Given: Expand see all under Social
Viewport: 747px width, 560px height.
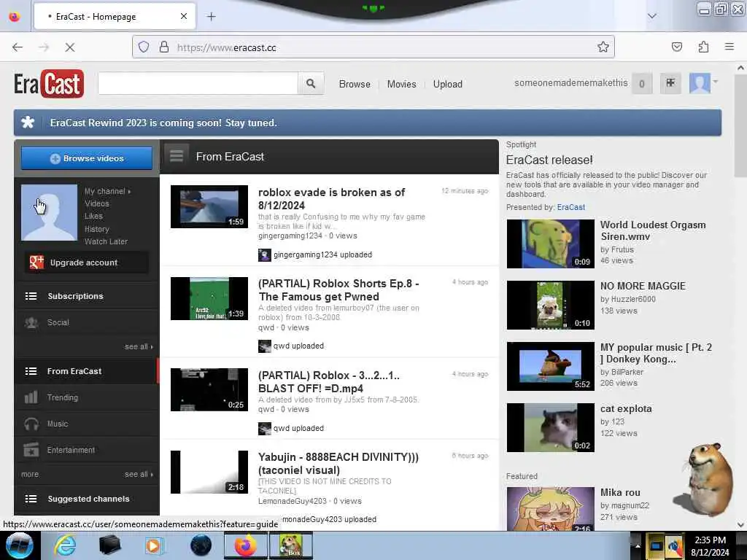Looking at the screenshot, I should [139, 346].
